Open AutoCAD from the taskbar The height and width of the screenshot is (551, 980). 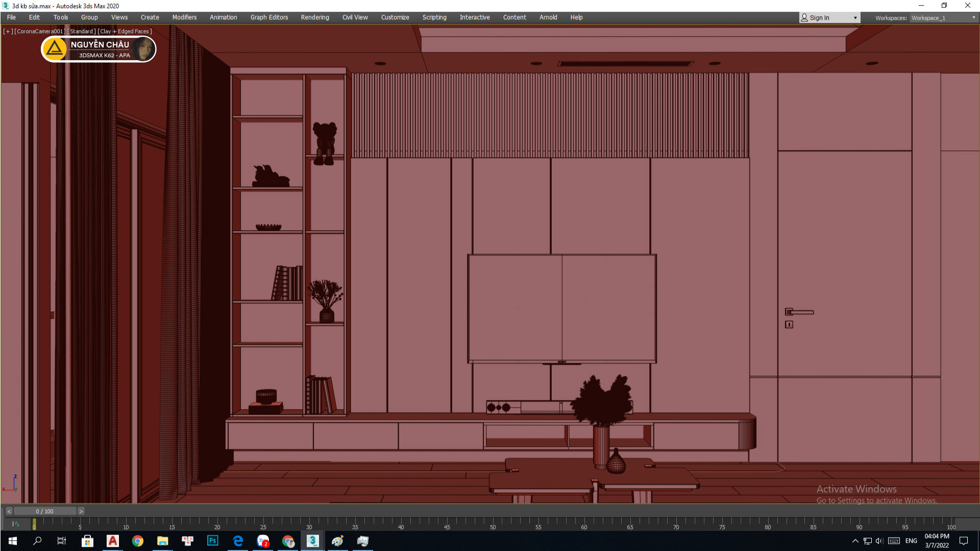tap(113, 541)
